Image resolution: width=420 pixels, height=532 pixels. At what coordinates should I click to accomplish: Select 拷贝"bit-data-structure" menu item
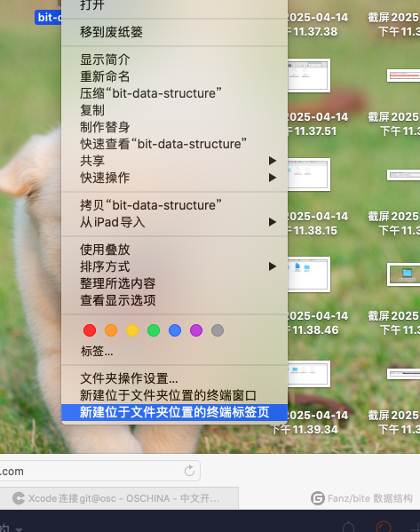click(x=174, y=205)
